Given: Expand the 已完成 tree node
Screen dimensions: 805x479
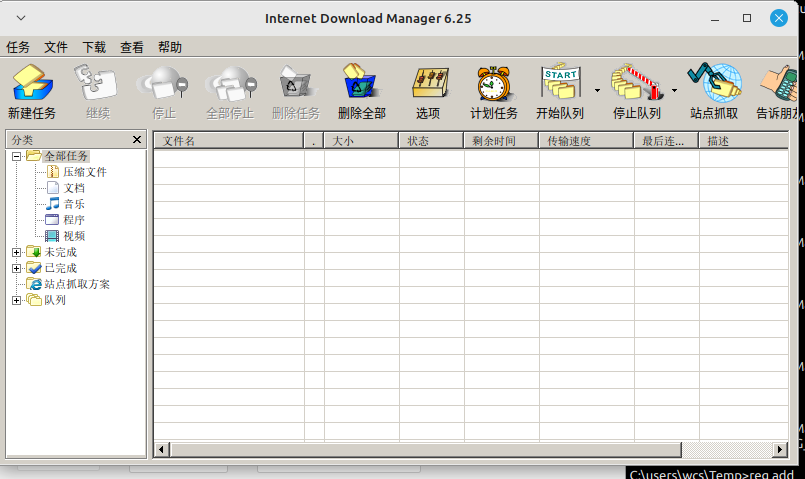Looking at the screenshot, I should [x=16, y=268].
